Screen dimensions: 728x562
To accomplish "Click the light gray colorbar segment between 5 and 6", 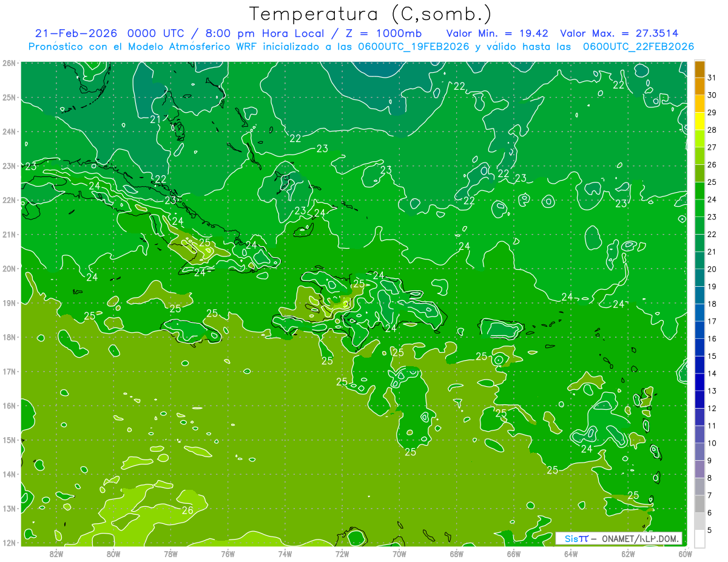I will pos(699,521).
